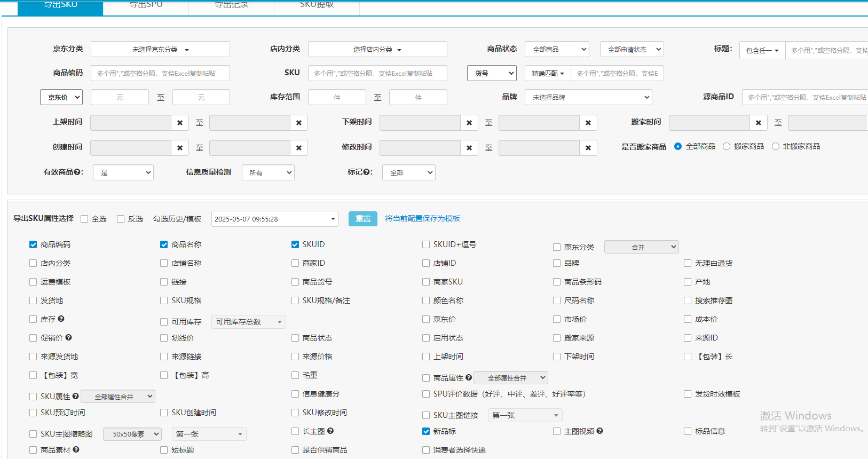The image size is (868, 459).
Task: Clear the 创建时间 end date field
Action: click(x=299, y=148)
